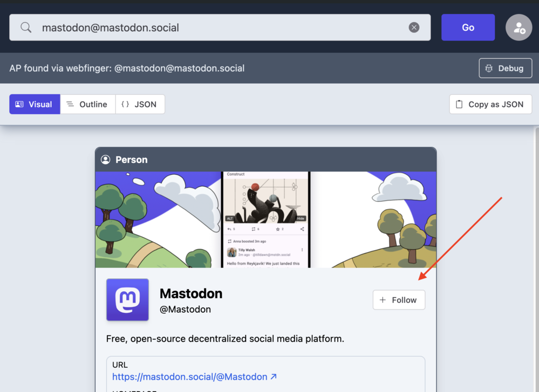Click the magnifying glass search icon
539x392 pixels.
click(26, 27)
